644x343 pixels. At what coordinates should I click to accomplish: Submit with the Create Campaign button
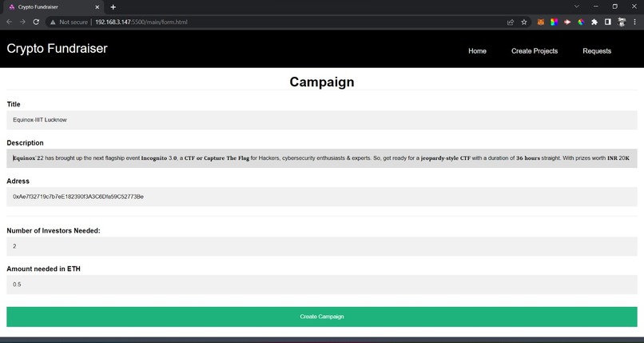(x=321, y=317)
